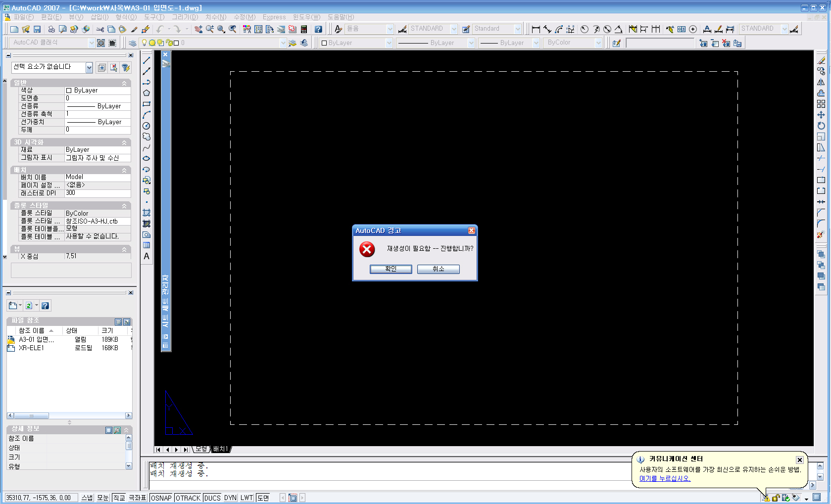The width and height of the screenshot is (831, 504).
Task: Click the Multiline Text tool
Action: (x=147, y=256)
